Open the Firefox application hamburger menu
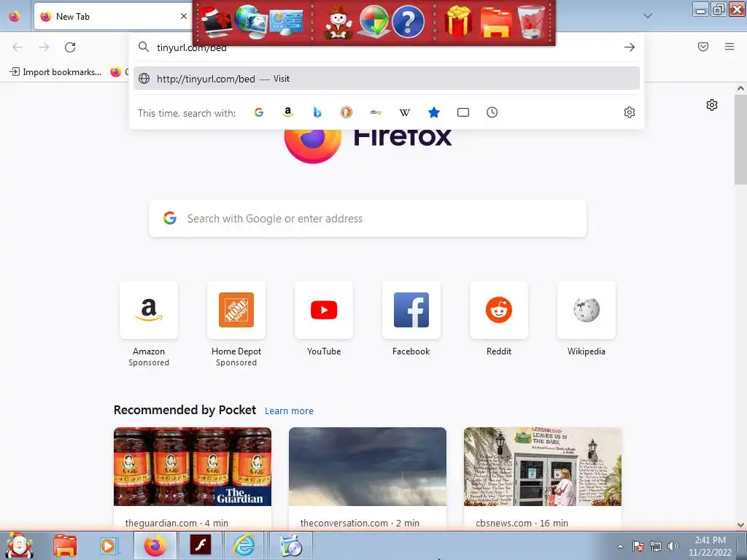The width and height of the screenshot is (747, 560). 729,47
